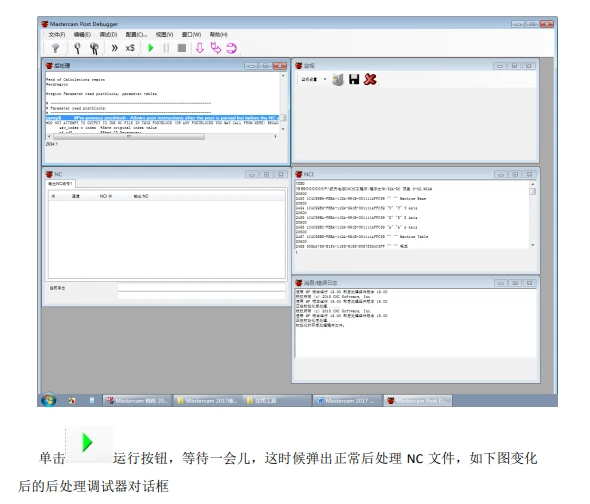Click the NCI window title icon
The height and width of the screenshot is (504, 590).
coord(299,174)
